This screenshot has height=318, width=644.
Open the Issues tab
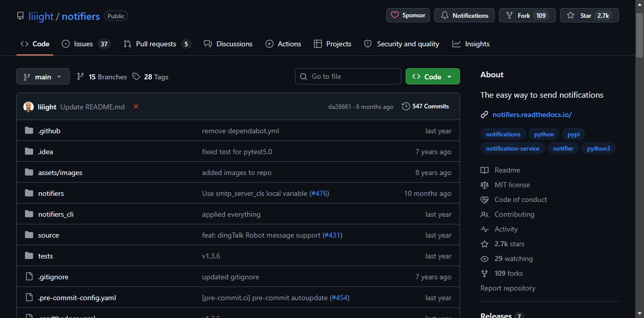86,44
